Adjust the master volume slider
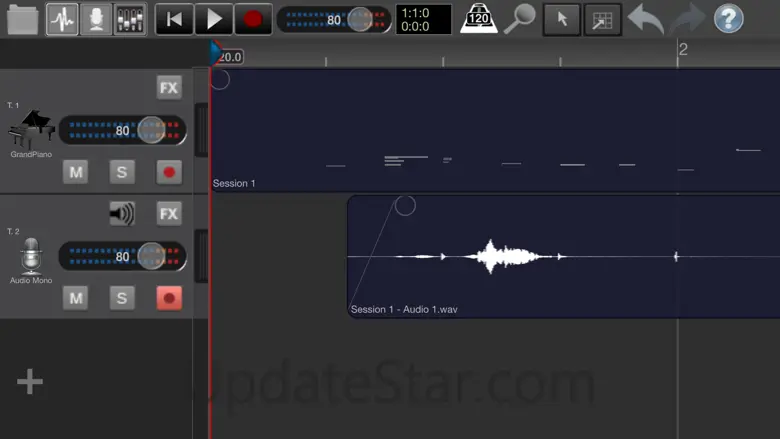This screenshot has height=439, width=780. point(334,19)
